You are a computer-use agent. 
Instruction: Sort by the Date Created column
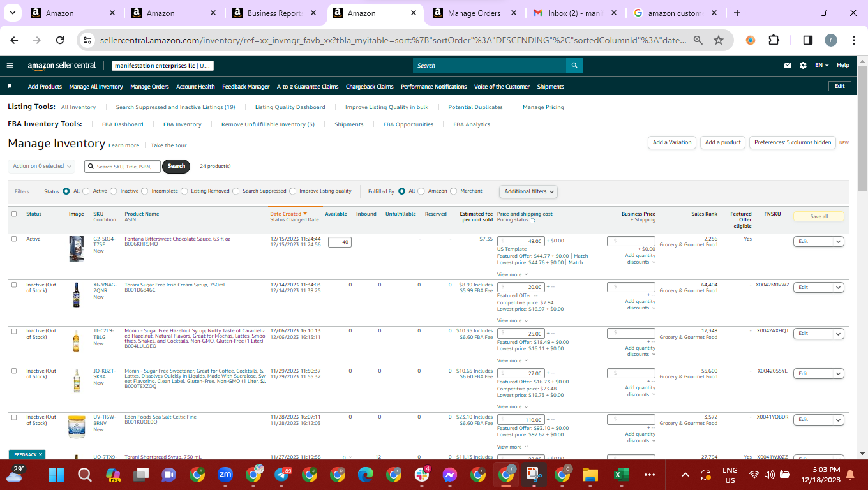[288, 214]
